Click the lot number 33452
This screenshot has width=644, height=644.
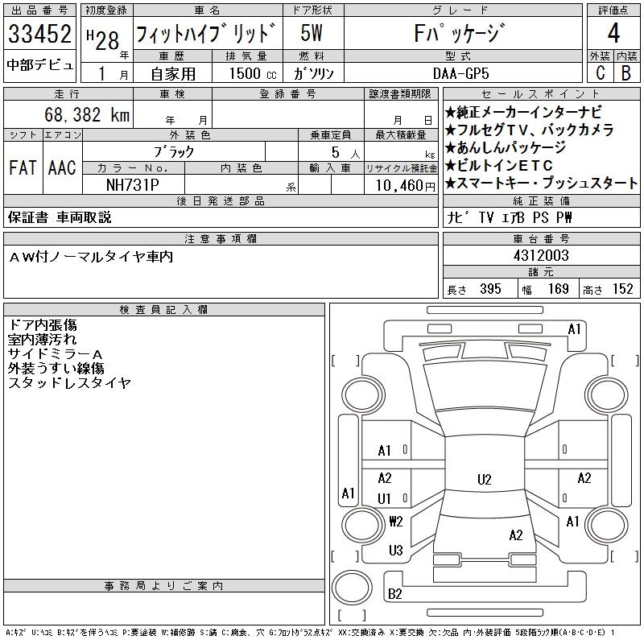(39, 34)
